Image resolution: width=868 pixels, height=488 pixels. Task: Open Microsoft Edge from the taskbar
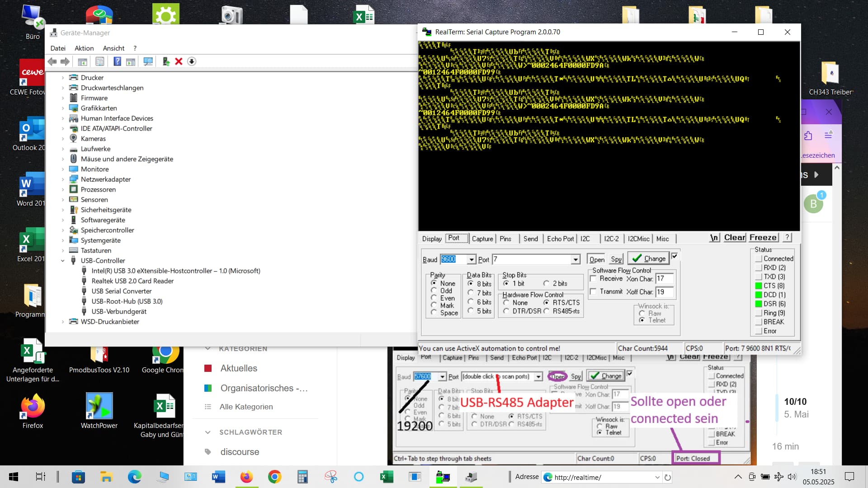(134, 477)
